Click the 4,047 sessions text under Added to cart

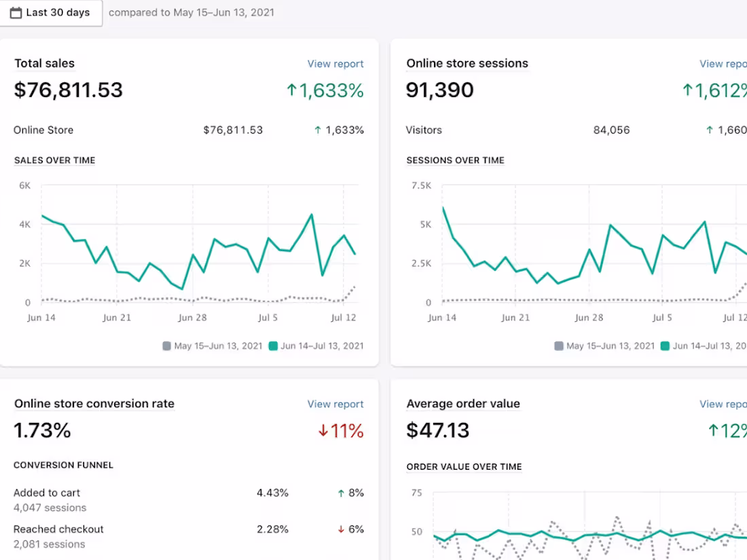(x=50, y=508)
